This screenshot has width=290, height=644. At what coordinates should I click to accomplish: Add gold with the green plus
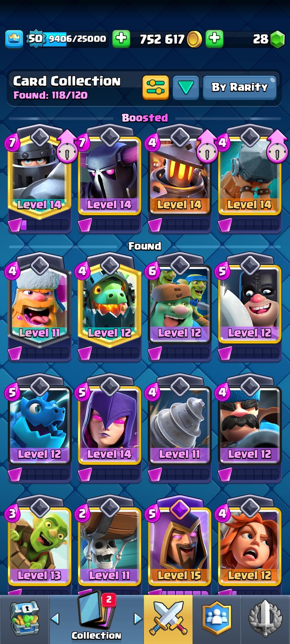click(x=214, y=38)
